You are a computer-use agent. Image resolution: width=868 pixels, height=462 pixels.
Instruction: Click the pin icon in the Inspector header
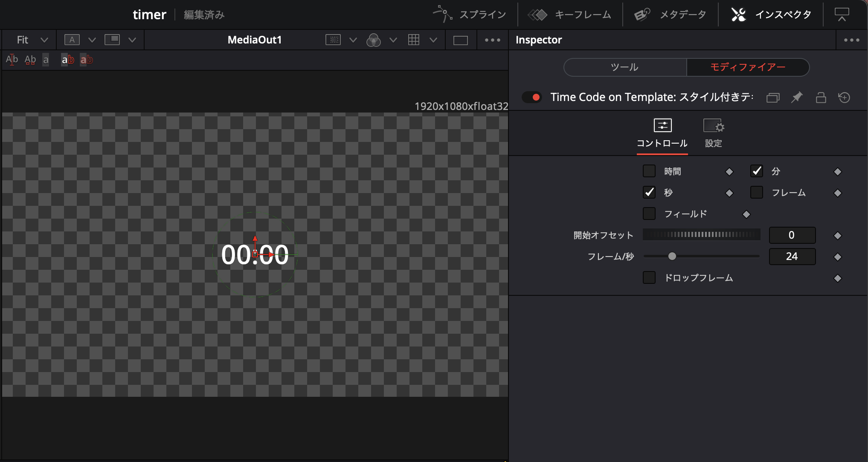pyautogui.click(x=796, y=97)
